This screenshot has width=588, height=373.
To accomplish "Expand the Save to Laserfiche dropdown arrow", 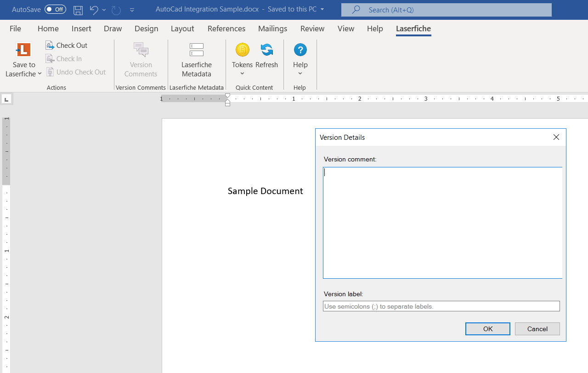I will tap(40, 74).
